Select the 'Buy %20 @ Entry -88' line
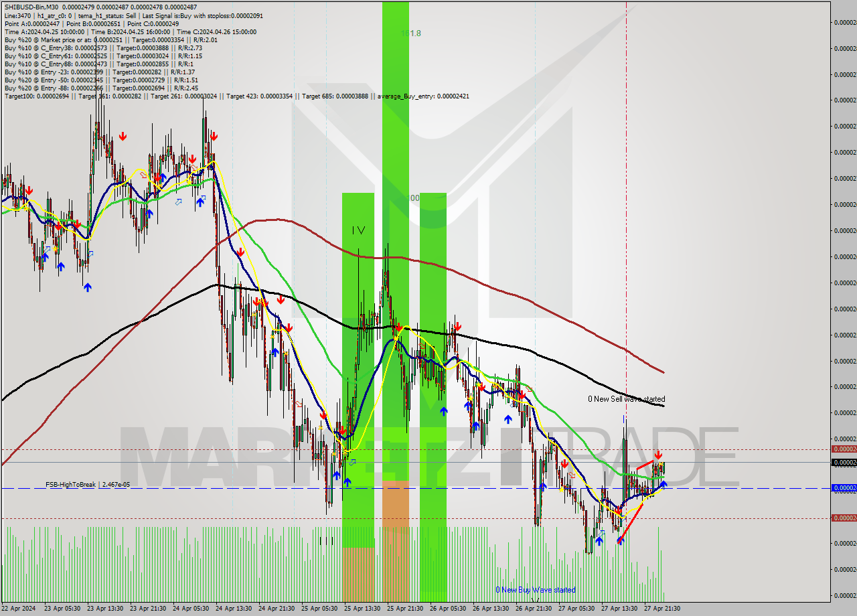857x616 pixels. (101, 88)
